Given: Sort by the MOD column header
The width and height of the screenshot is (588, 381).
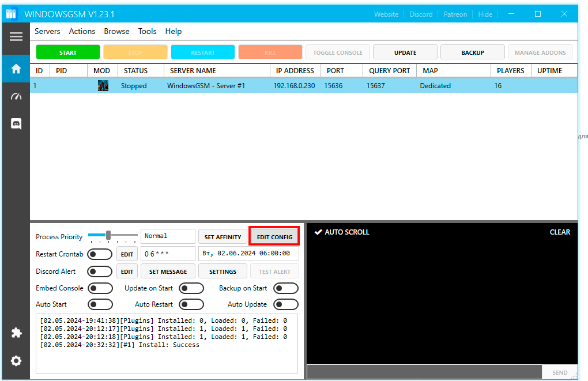Looking at the screenshot, I should coord(101,70).
